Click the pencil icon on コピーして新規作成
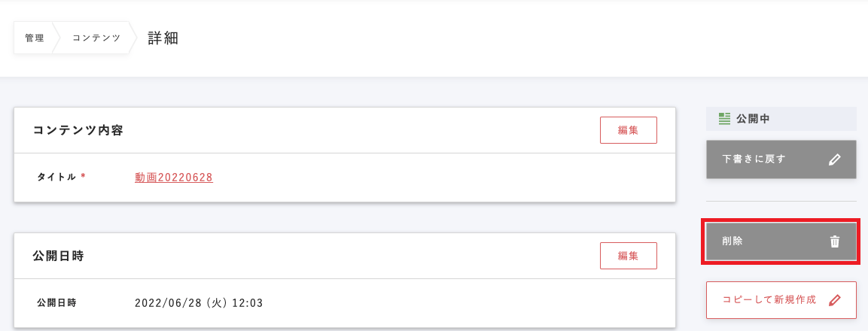 834,300
